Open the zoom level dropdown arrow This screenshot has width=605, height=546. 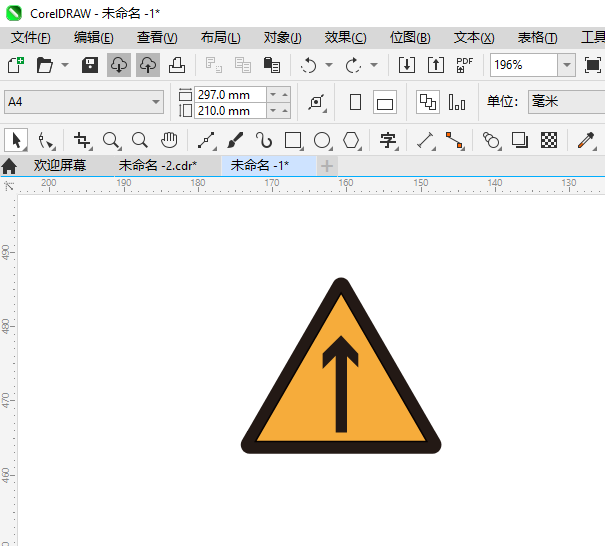click(566, 65)
